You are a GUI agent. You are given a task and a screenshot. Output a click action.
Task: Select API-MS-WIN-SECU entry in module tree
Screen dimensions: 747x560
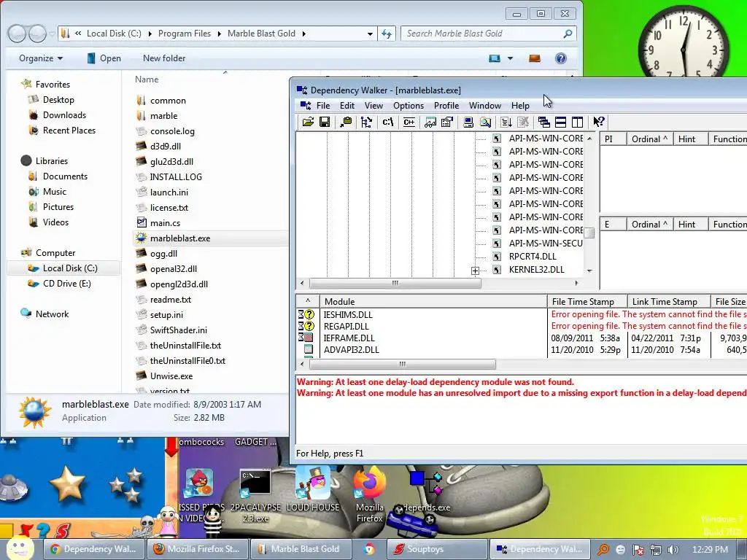(546, 244)
